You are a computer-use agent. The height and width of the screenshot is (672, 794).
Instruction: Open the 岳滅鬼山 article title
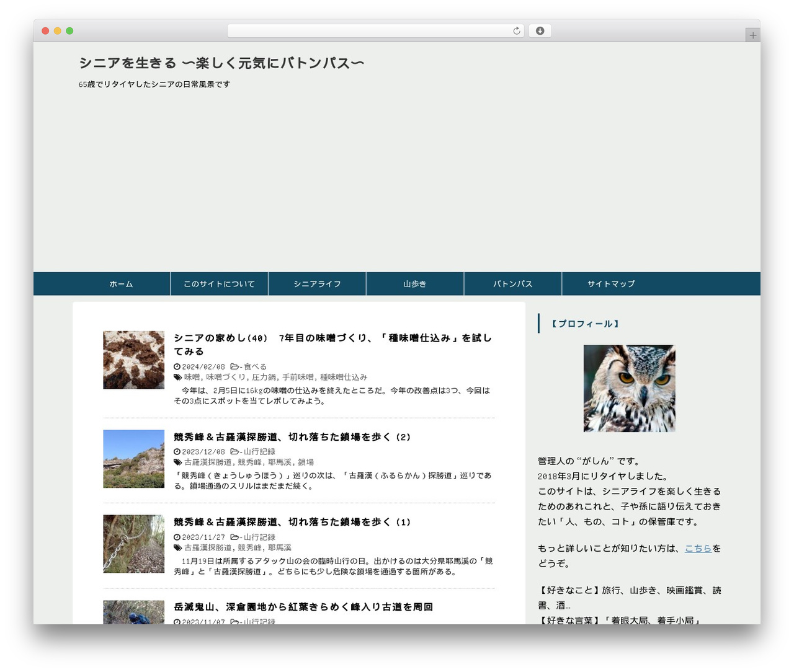pyautogui.click(x=303, y=607)
